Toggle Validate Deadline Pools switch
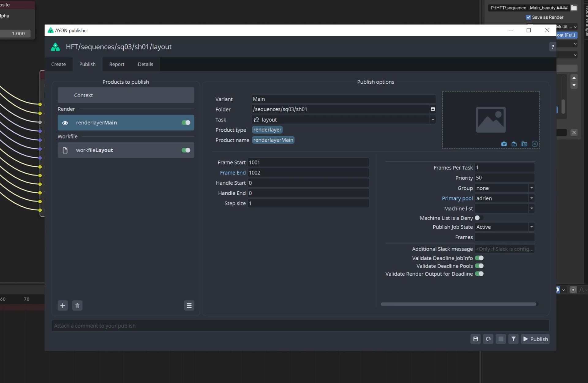The image size is (588, 383). [479, 266]
